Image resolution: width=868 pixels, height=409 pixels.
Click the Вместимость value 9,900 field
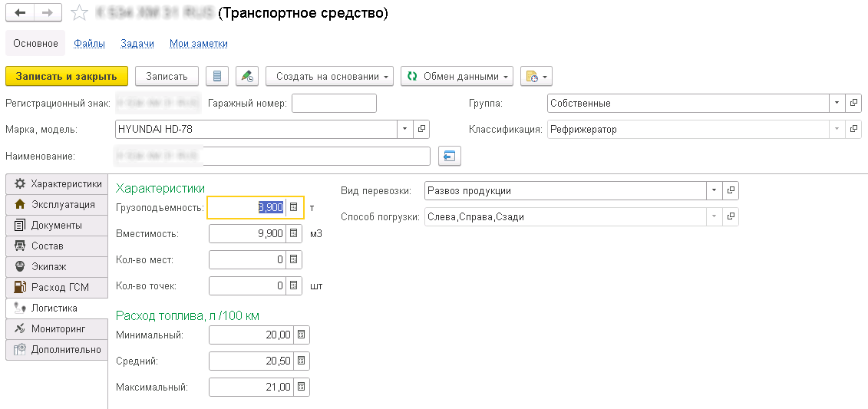click(247, 233)
